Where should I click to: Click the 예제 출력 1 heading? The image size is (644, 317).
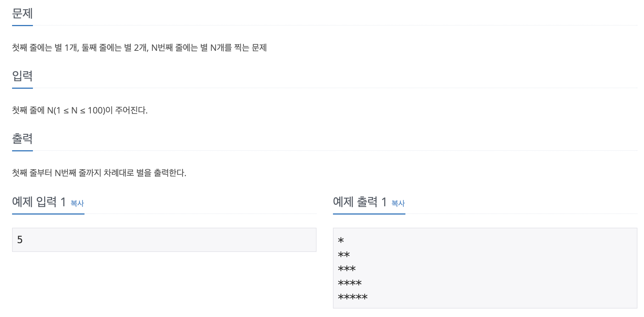click(360, 202)
